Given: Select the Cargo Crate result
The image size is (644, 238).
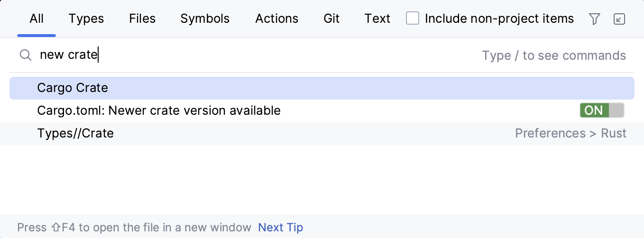Looking at the screenshot, I should point(73,88).
